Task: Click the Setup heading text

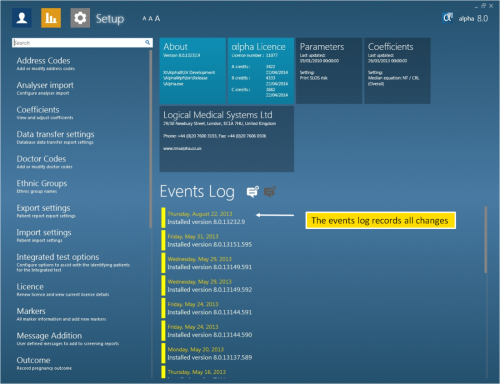Action: click(110, 19)
